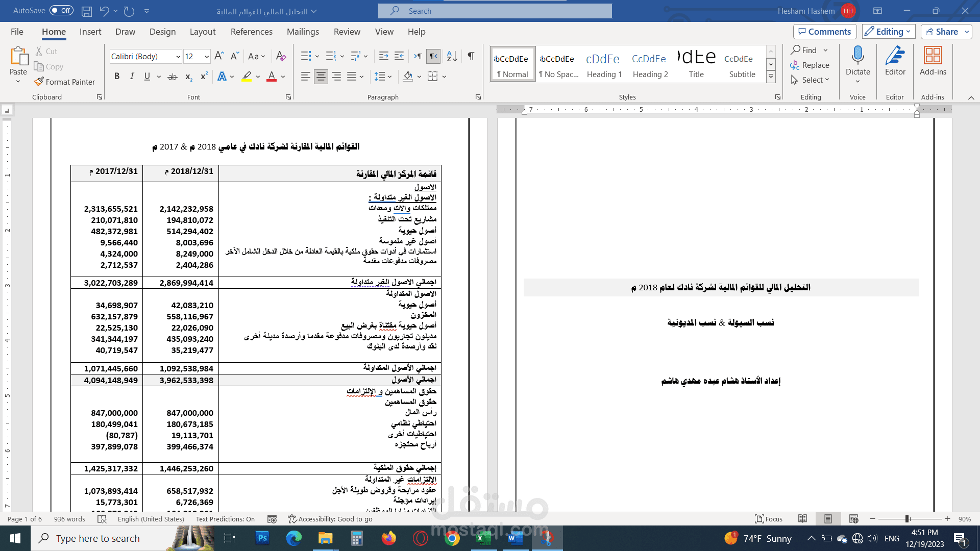Click the zoom slider handle
This screenshot has height=551, width=980.
point(908,519)
